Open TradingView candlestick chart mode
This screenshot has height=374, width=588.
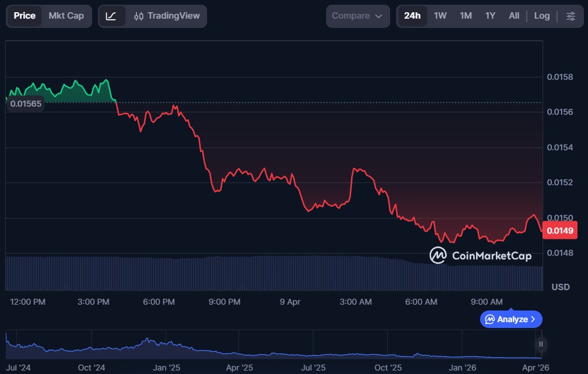pos(166,16)
